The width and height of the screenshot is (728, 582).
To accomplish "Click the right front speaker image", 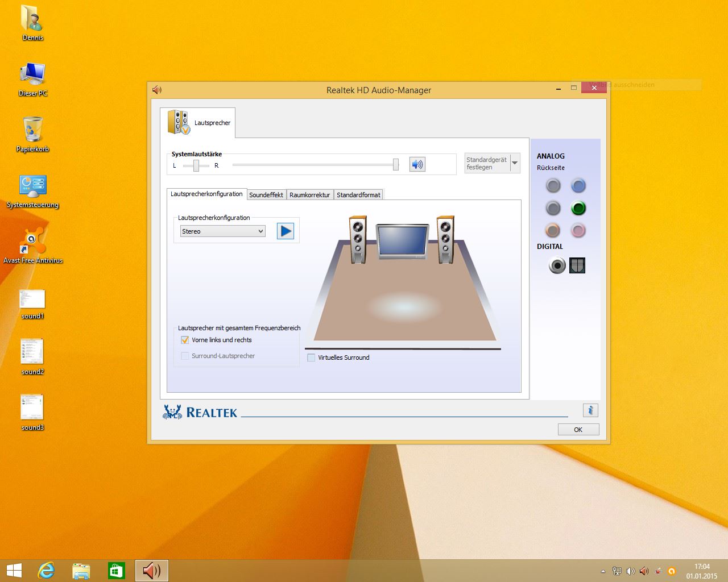I will (x=445, y=239).
